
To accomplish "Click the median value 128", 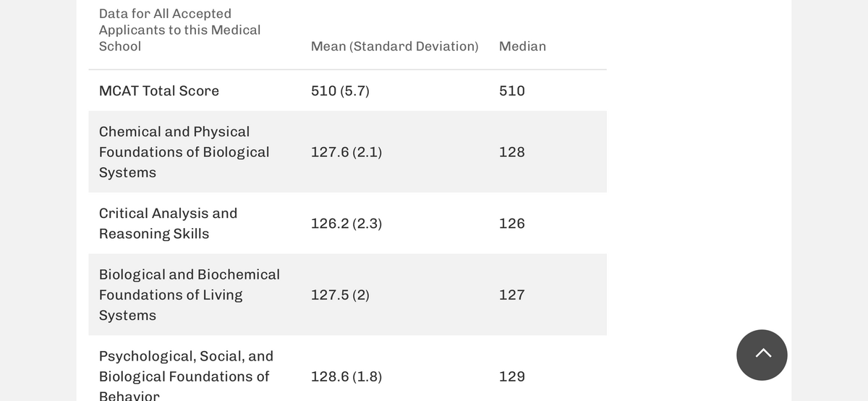I will [512, 152].
